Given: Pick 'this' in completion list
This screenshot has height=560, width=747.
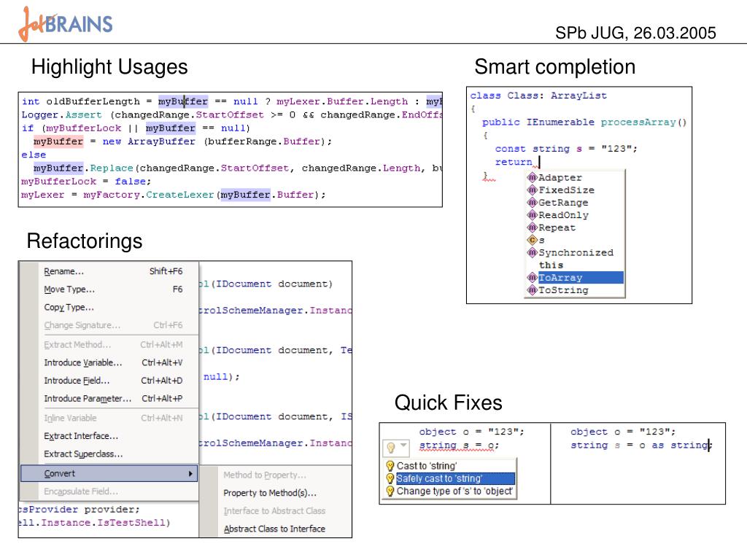Looking at the screenshot, I should 575,265.
